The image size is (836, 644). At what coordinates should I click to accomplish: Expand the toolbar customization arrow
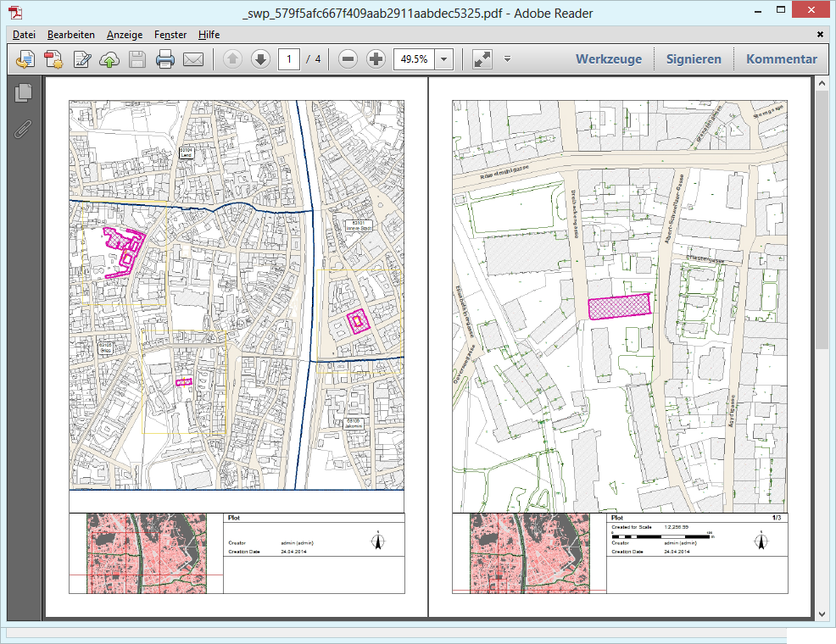(x=507, y=59)
